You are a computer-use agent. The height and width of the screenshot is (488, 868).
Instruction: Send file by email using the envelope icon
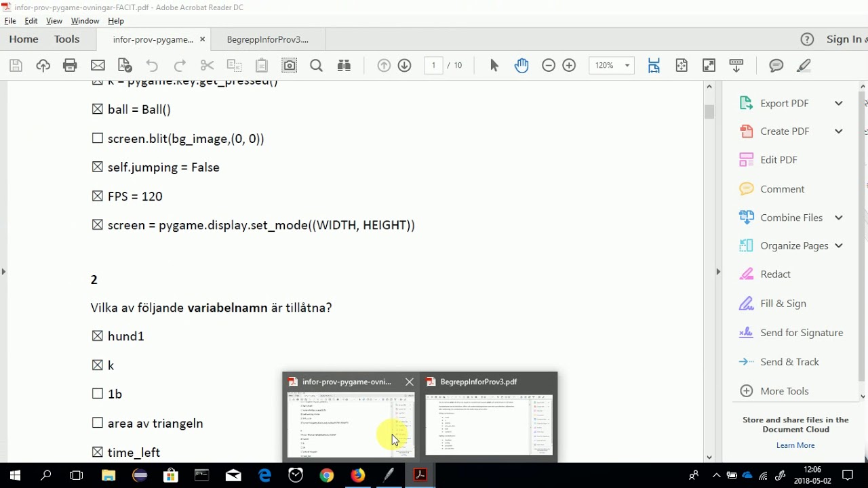click(x=98, y=66)
